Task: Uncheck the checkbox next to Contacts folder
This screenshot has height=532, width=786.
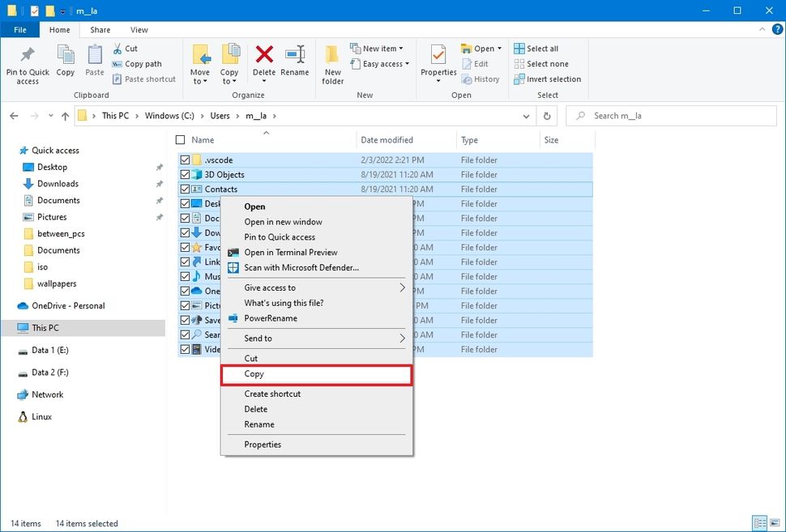Action: pos(185,189)
